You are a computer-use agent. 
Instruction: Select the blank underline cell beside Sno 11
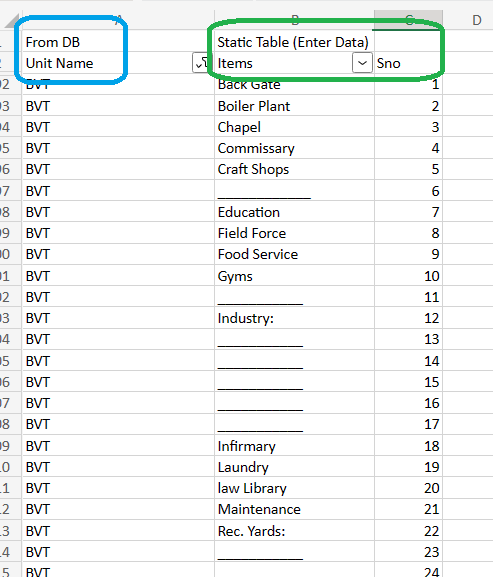[x=294, y=297]
